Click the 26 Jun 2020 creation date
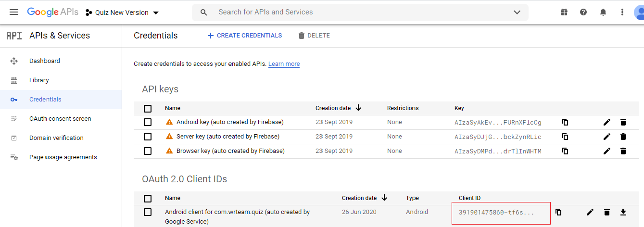644x227 pixels. tap(359, 212)
